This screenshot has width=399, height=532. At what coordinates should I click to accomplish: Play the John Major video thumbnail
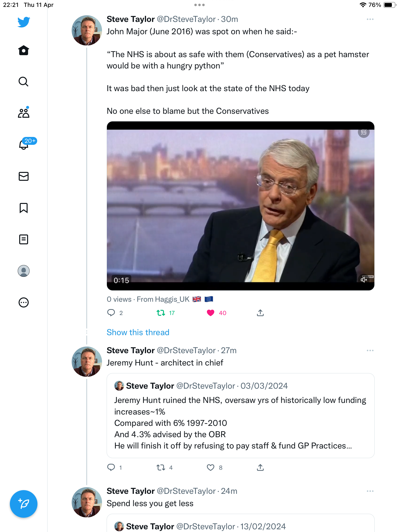(240, 206)
